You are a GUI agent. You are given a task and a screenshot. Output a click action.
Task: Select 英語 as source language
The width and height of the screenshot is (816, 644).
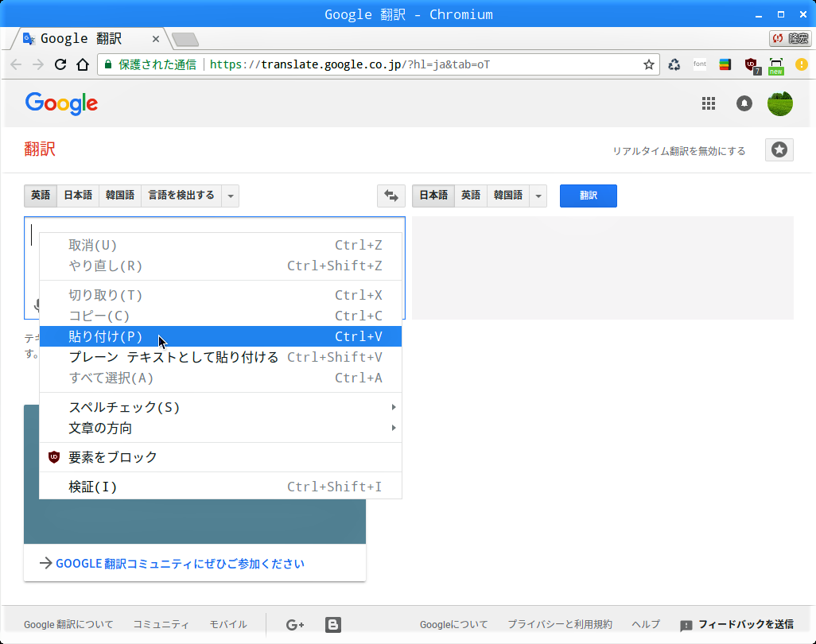tap(41, 196)
